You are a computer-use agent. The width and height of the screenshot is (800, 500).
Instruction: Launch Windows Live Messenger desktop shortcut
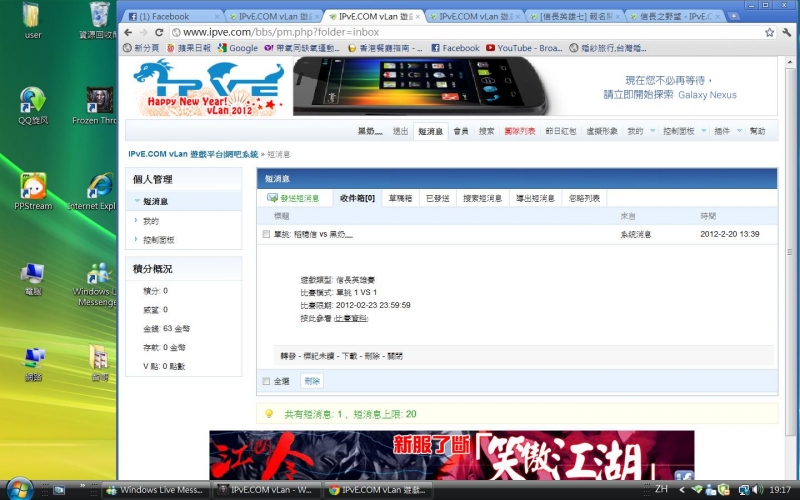[96, 283]
